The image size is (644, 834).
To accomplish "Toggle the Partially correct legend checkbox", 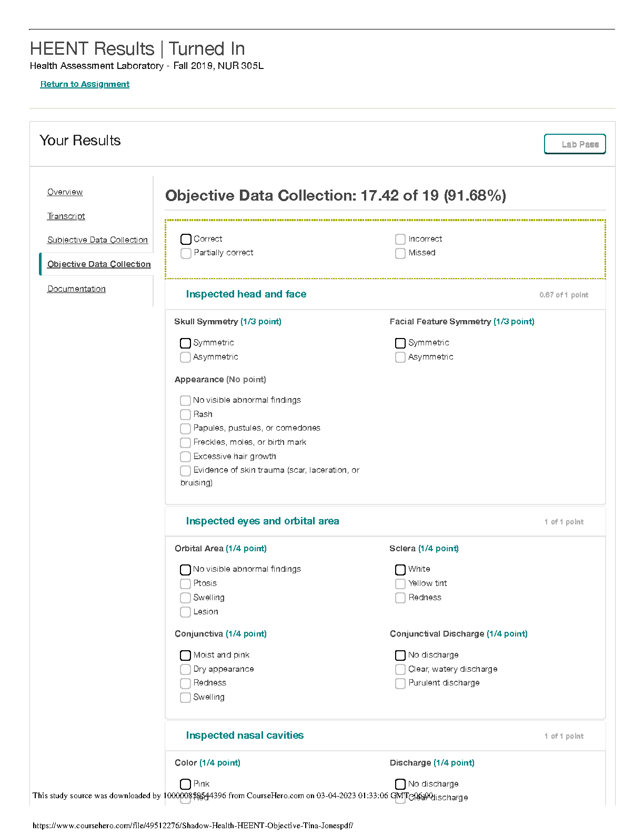I will [186, 253].
